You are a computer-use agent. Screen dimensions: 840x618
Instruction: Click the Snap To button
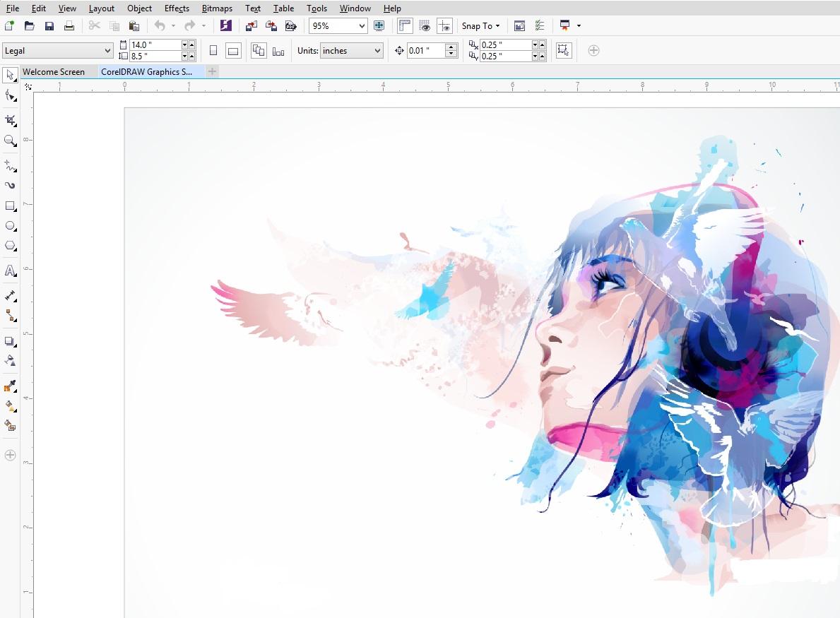coord(480,25)
